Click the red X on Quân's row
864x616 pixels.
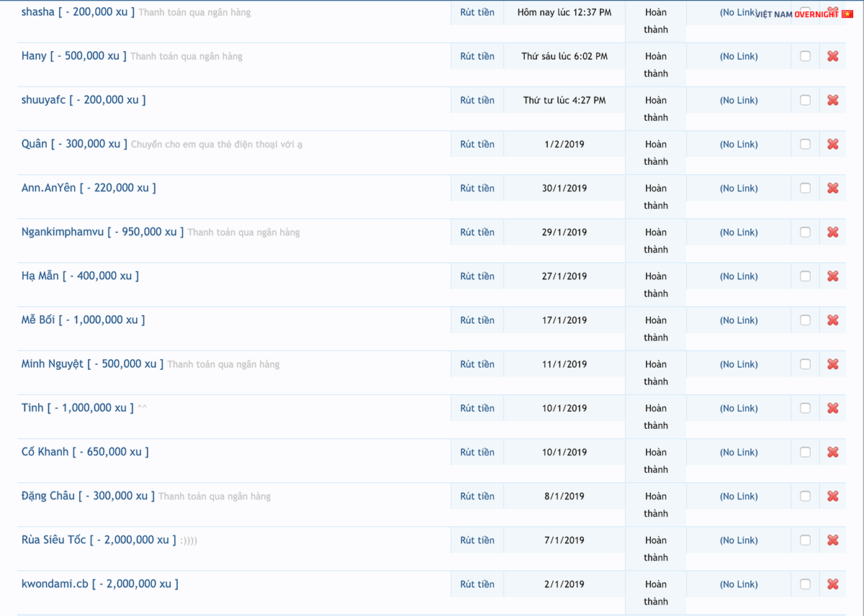(x=833, y=144)
